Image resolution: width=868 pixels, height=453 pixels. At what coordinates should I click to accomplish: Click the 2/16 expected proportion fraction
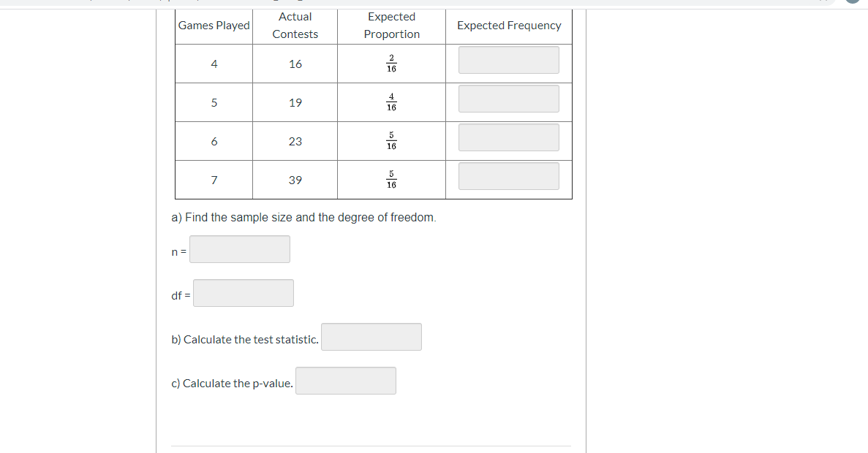(391, 64)
